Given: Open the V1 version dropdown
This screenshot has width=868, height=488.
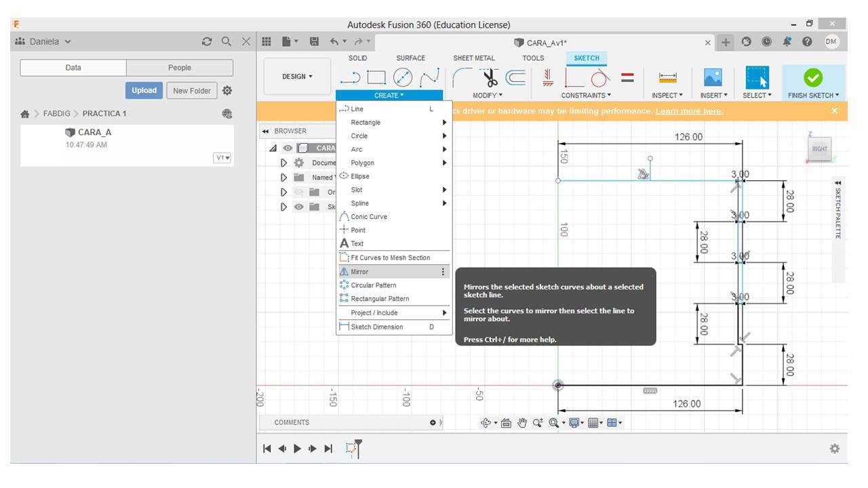Looking at the screenshot, I should (222, 158).
